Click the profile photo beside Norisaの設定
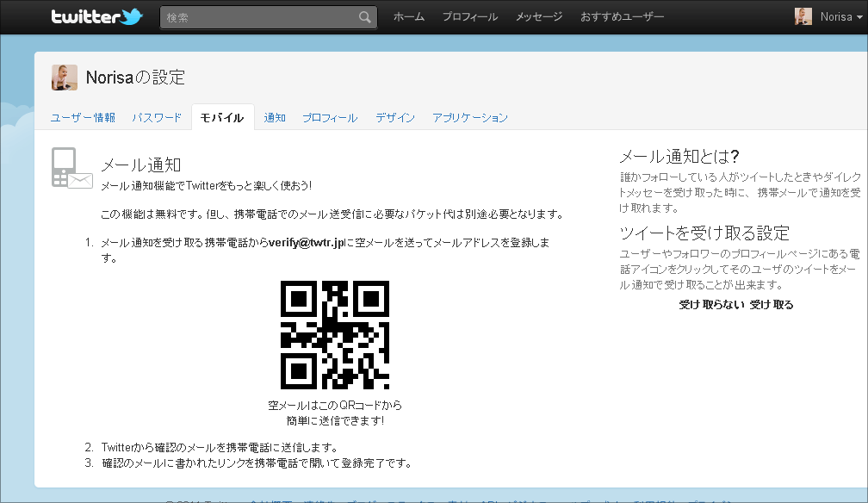This screenshot has width=868, height=503. [65, 77]
